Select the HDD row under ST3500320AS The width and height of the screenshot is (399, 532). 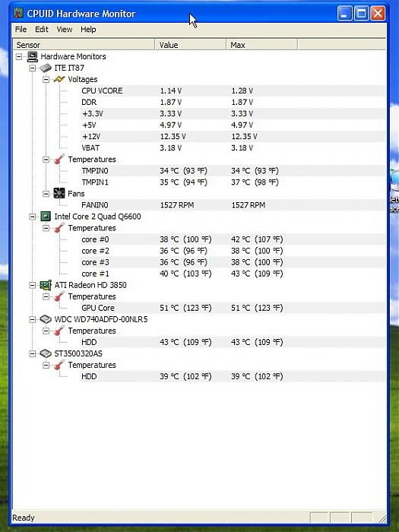click(x=233, y=376)
